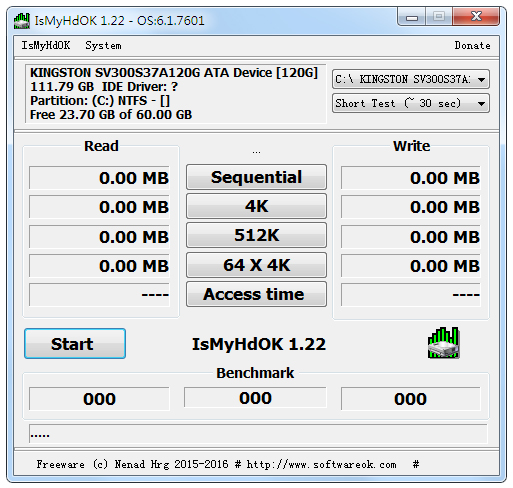Click the 512K read value field
This screenshot has width=513, height=488.
pos(99,237)
